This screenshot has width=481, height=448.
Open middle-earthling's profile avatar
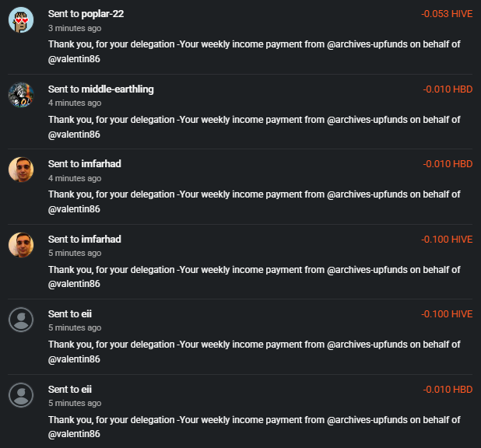21,94
